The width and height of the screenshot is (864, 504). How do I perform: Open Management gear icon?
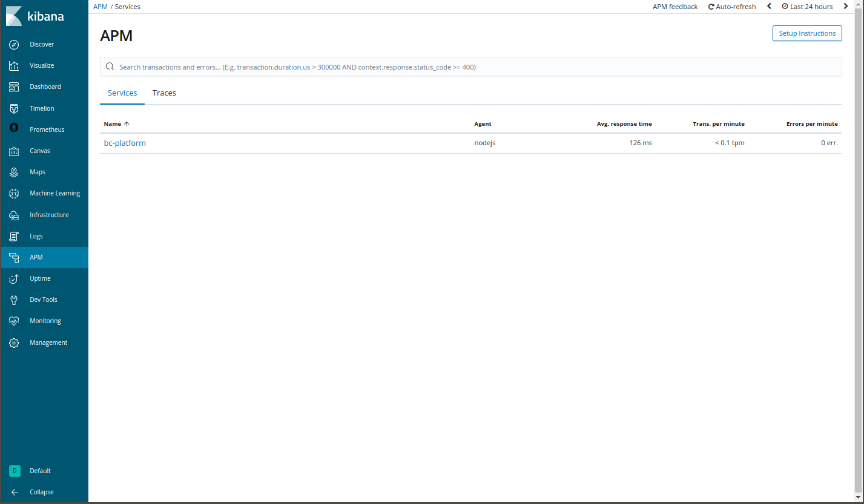(15, 342)
